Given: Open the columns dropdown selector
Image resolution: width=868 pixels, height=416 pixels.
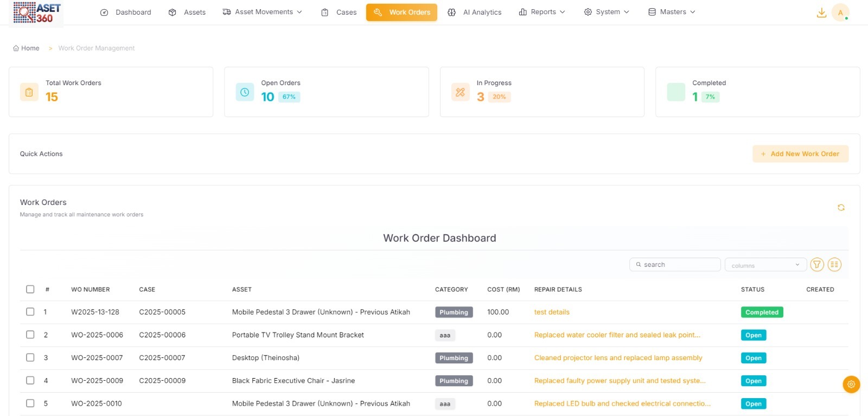Looking at the screenshot, I should pos(765,265).
